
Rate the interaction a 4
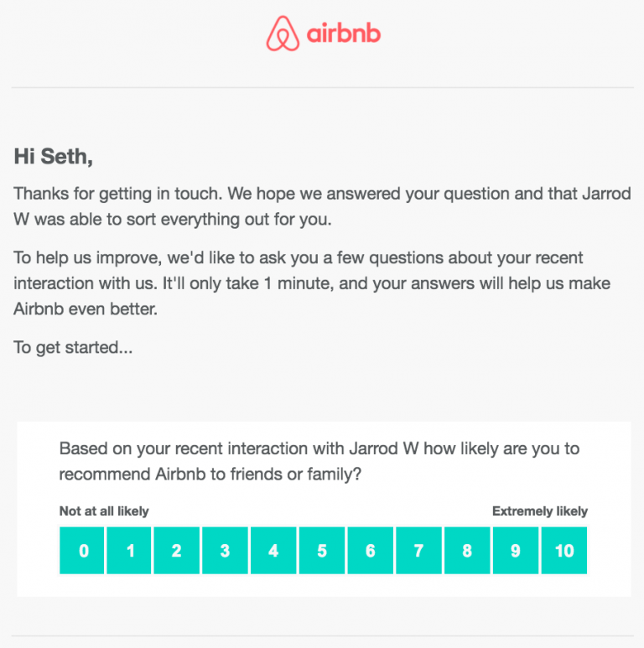tap(273, 551)
